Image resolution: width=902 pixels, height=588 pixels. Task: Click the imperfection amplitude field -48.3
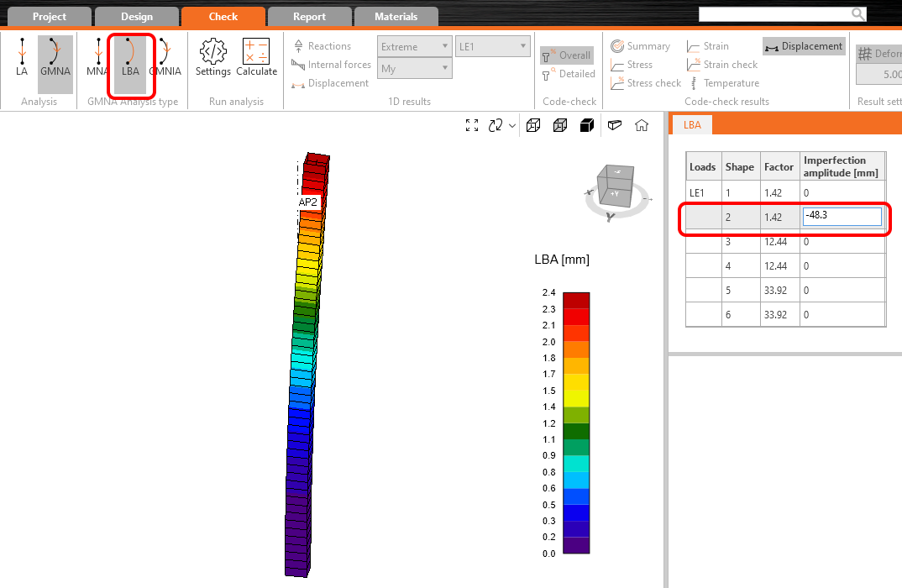point(841,217)
